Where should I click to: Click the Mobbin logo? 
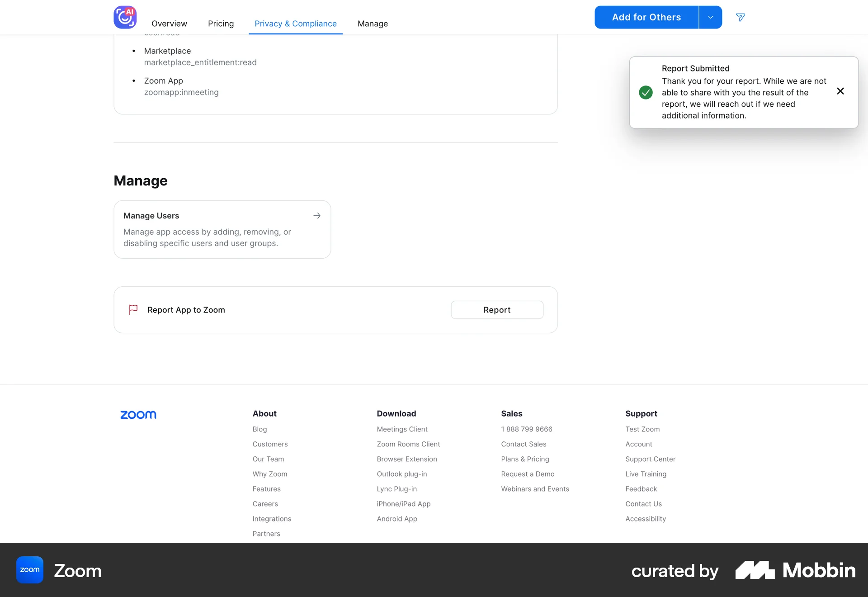point(795,570)
